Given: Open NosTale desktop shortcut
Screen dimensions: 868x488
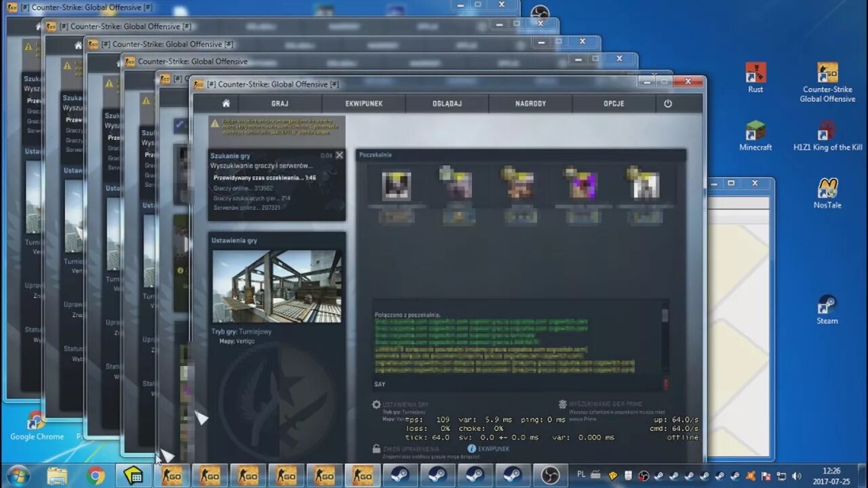Looking at the screenshot, I should (827, 194).
